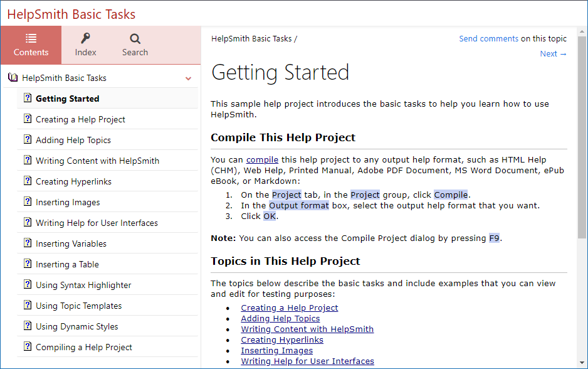Follow the compile hyperlink in the paragraph
Viewport: 588px width, 369px height.
pyautogui.click(x=262, y=160)
